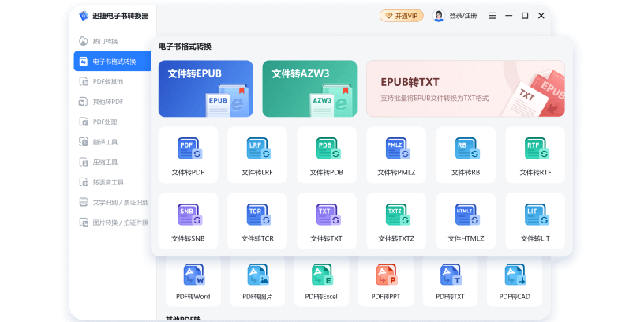Select the EPUB转TXT banner card
This screenshot has height=322, width=644.
465,88
